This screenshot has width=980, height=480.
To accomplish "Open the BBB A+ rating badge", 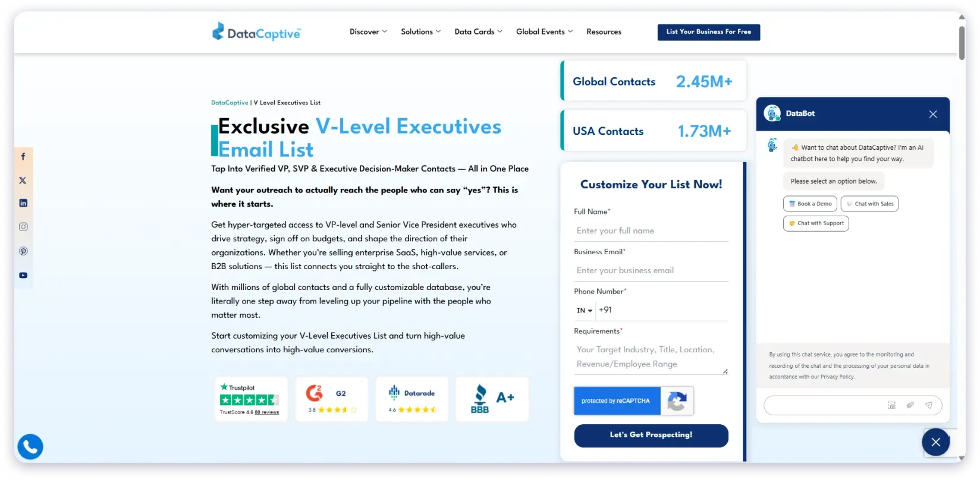I will click(x=492, y=399).
